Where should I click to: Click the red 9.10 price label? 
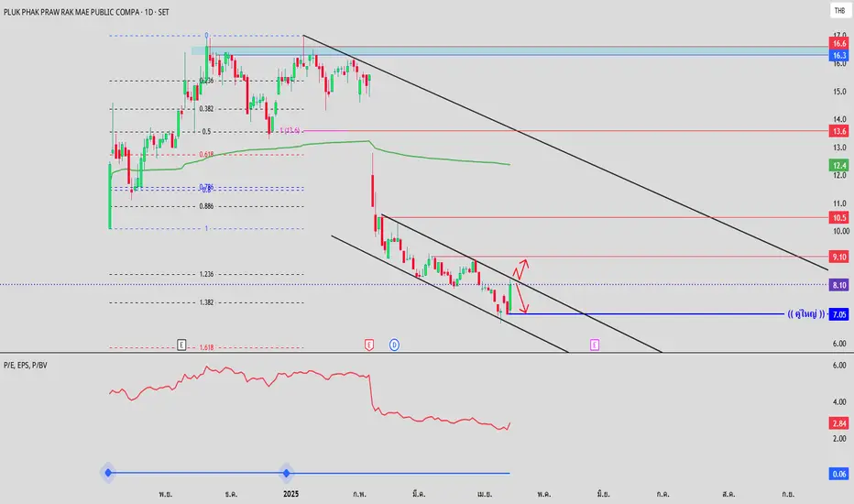[840, 257]
